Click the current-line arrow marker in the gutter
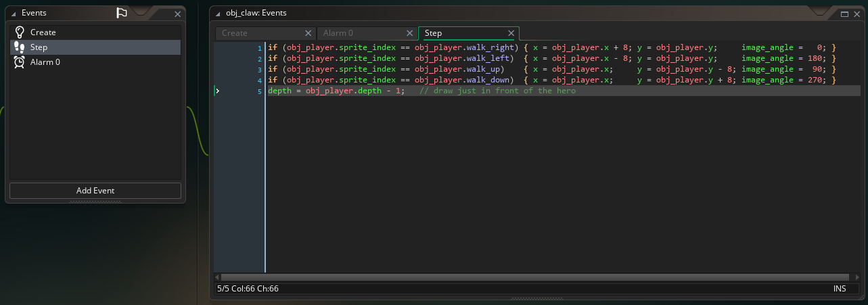868x305 pixels. (x=217, y=91)
